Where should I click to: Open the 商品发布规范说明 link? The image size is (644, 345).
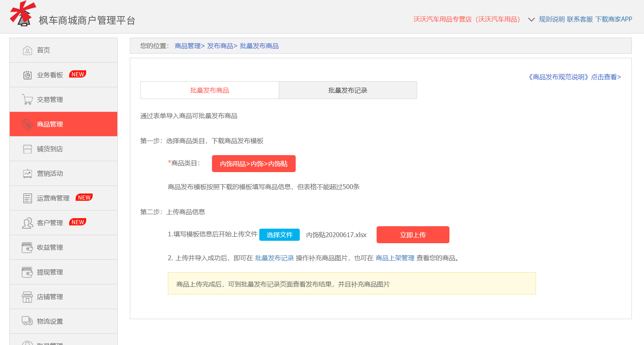click(574, 77)
